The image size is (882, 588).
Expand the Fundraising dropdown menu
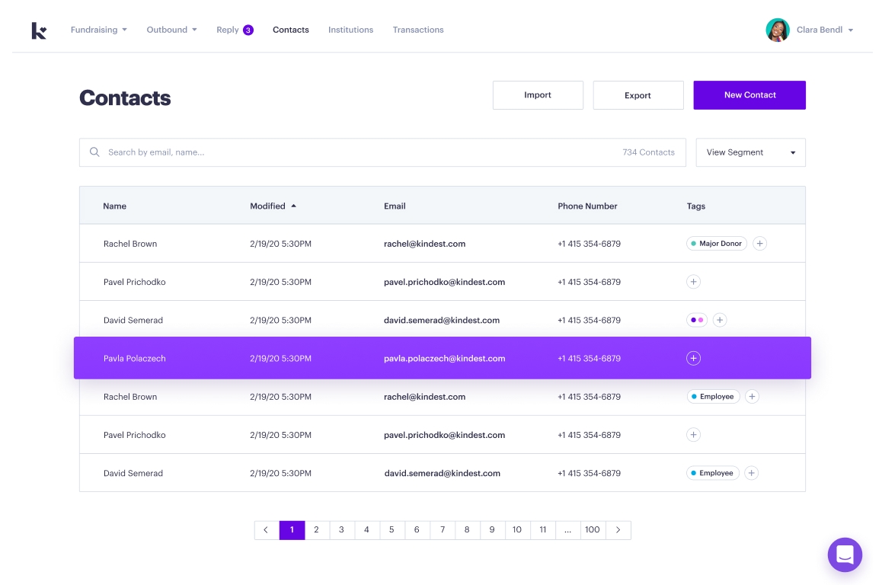[x=98, y=30]
